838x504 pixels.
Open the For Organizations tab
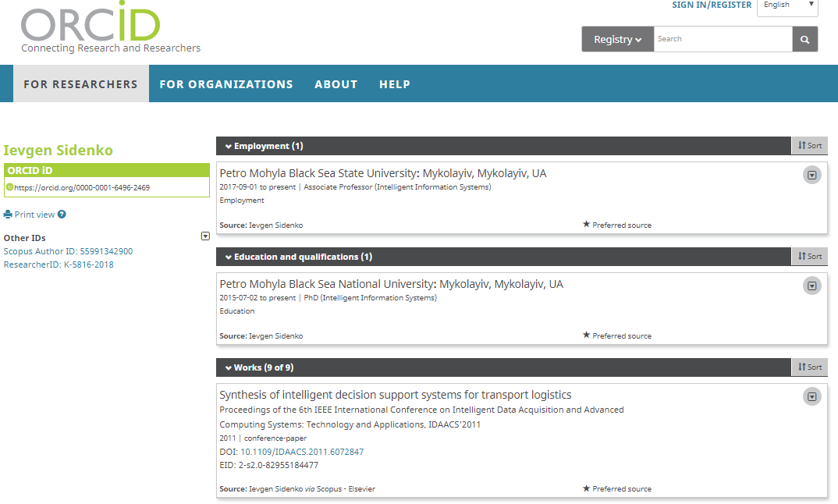226,84
